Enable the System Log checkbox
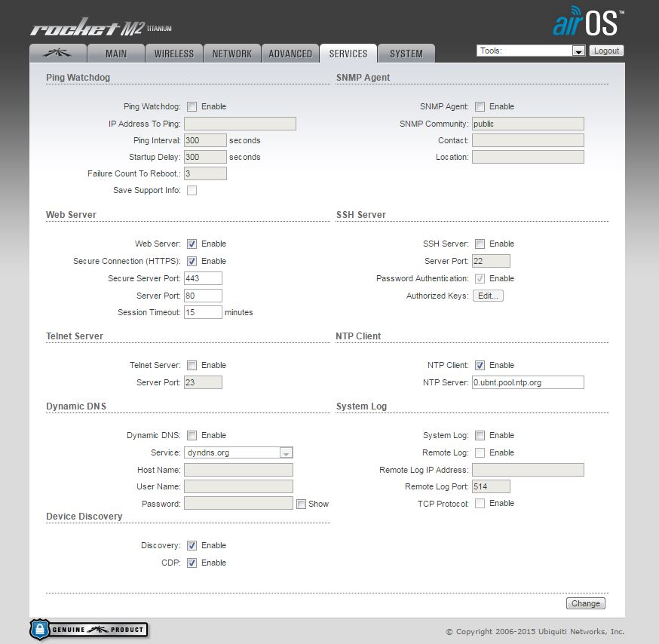Viewport: 659px width, 644px height. click(x=480, y=436)
